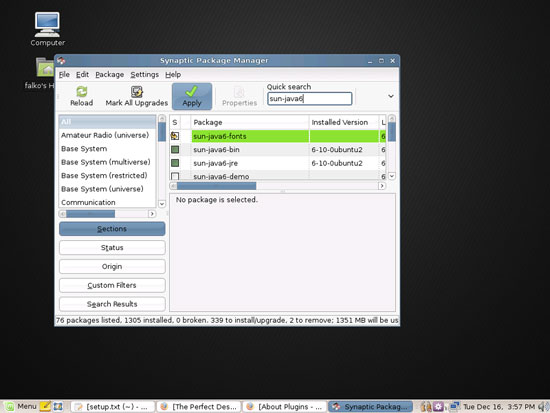Mark the sun-java6-demo checkbox

coord(175,176)
